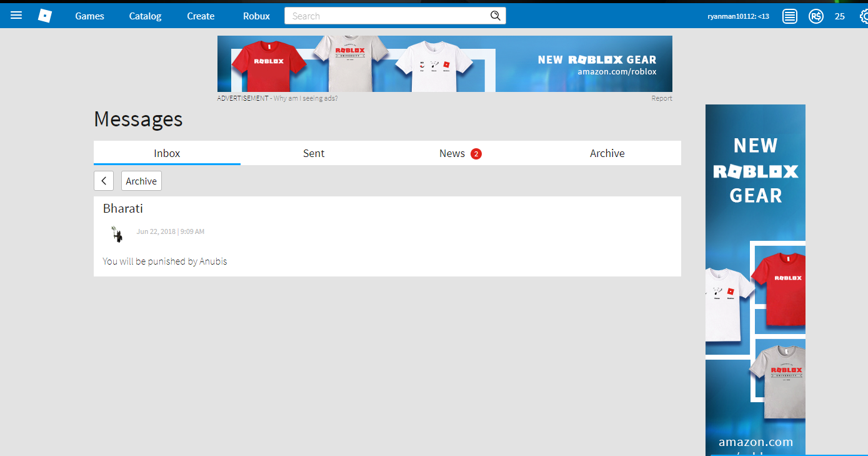
Task: Click the Report link under the banner ad
Action: click(x=662, y=98)
